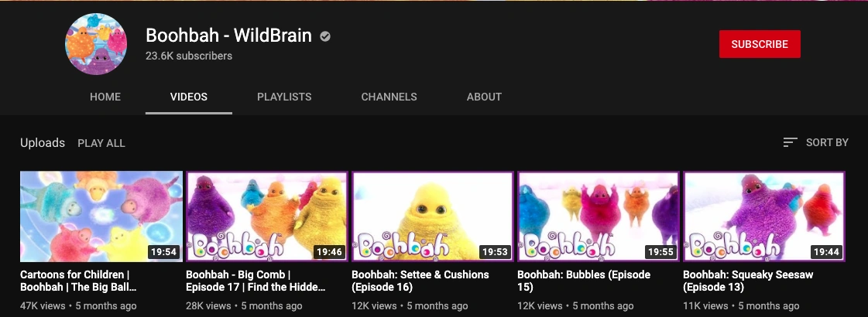Click the 19:46 duration badge
This screenshot has width=868, height=317.
pyautogui.click(x=329, y=252)
